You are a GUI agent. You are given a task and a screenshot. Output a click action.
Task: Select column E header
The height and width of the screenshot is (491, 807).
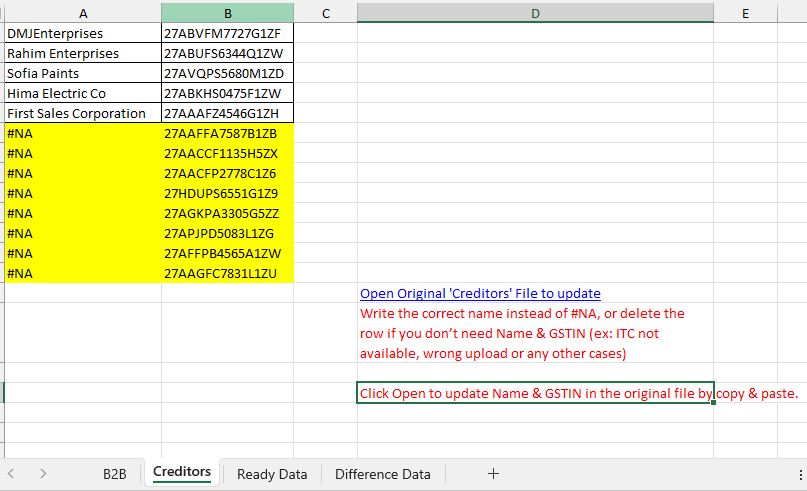[x=745, y=13]
